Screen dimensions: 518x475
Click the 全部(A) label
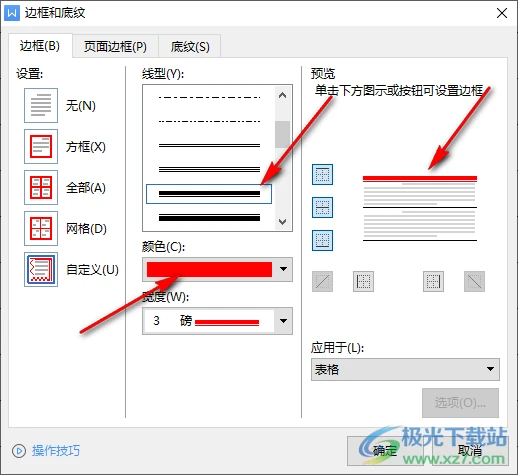[86, 188]
